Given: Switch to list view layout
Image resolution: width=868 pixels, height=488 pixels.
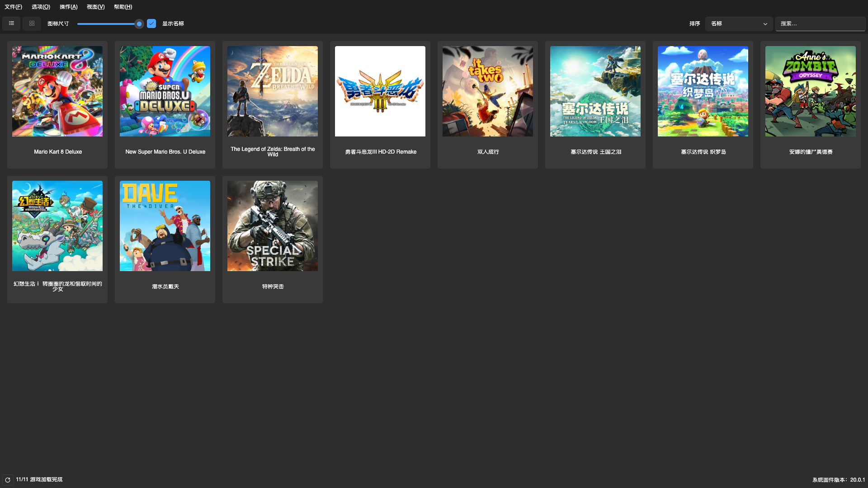Looking at the screenshot, I should click(11, 23).
